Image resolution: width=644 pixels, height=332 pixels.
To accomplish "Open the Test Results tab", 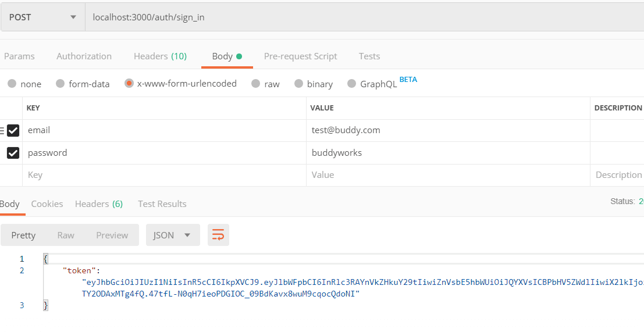I will 162,204.
